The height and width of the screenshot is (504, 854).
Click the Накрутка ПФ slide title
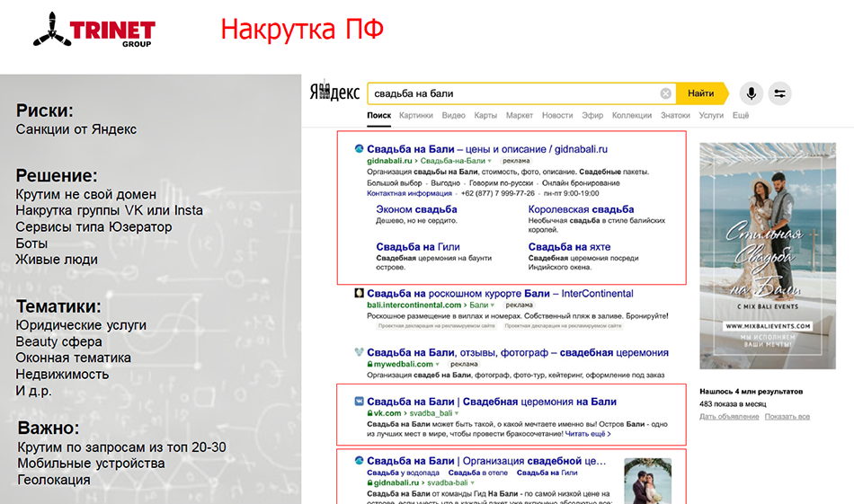pos(302,29)
